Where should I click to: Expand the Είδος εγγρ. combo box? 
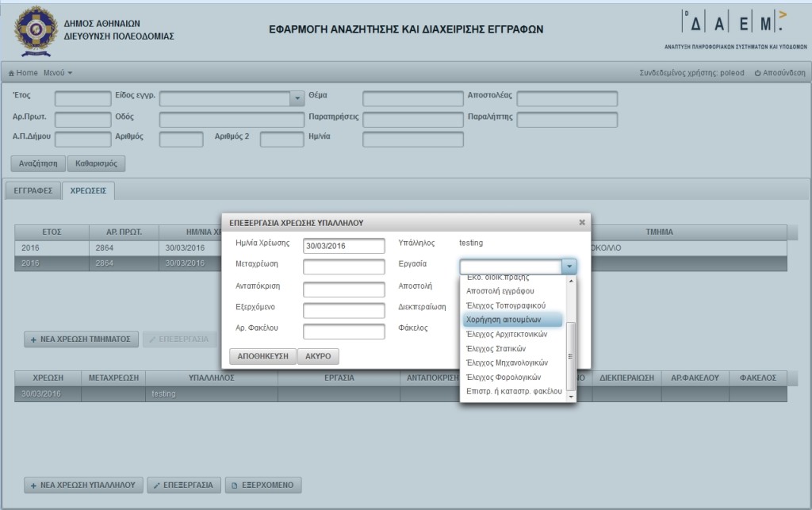point(297,99)
